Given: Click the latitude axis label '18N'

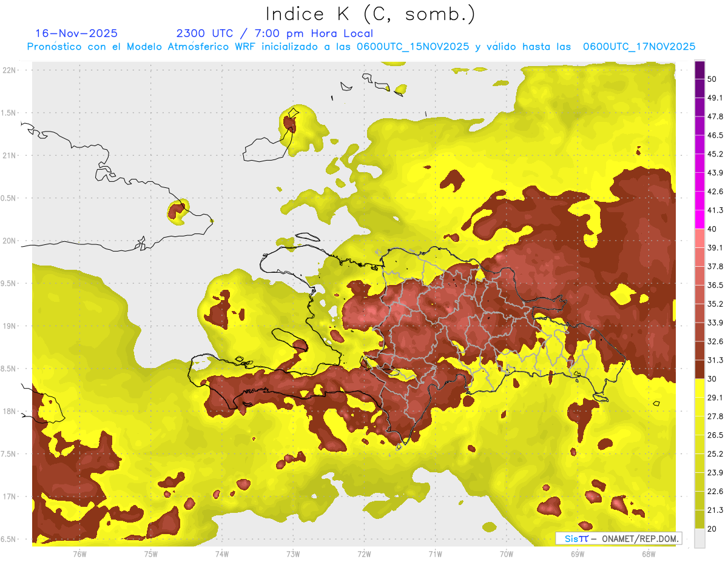Looking at the screenshot, I should coord(9,412).
